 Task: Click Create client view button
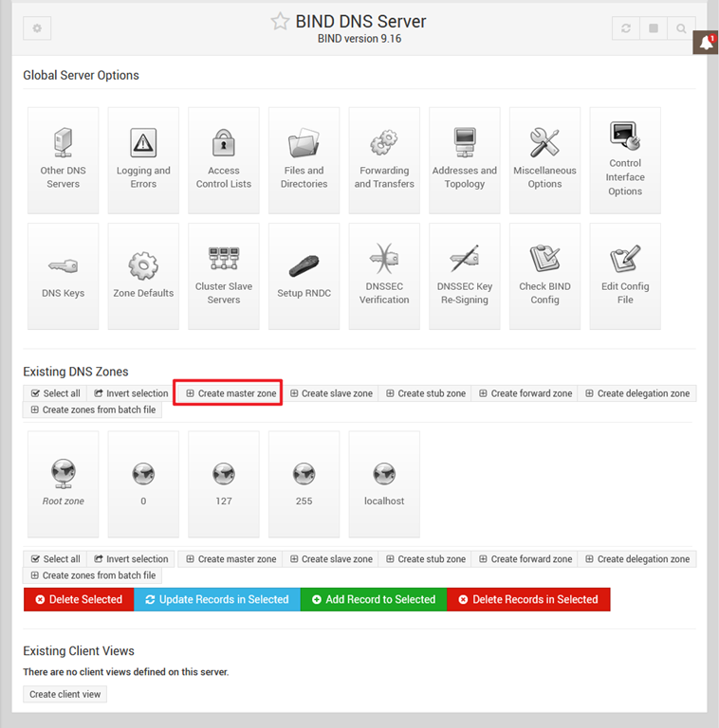[65, 694]
